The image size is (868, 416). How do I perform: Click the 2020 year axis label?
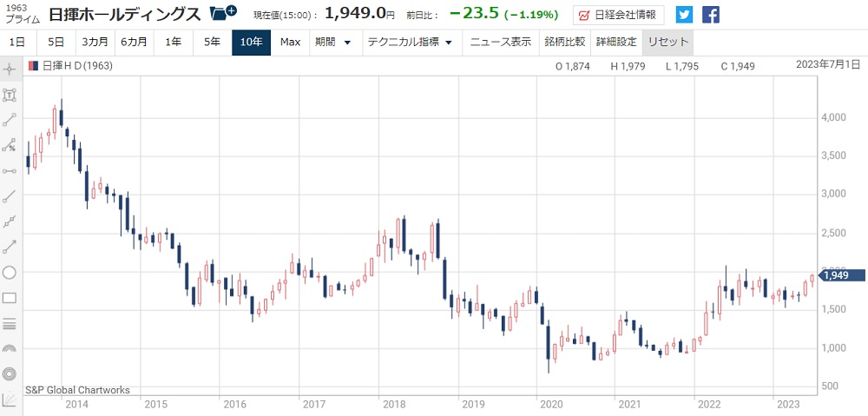pos(551,404)
